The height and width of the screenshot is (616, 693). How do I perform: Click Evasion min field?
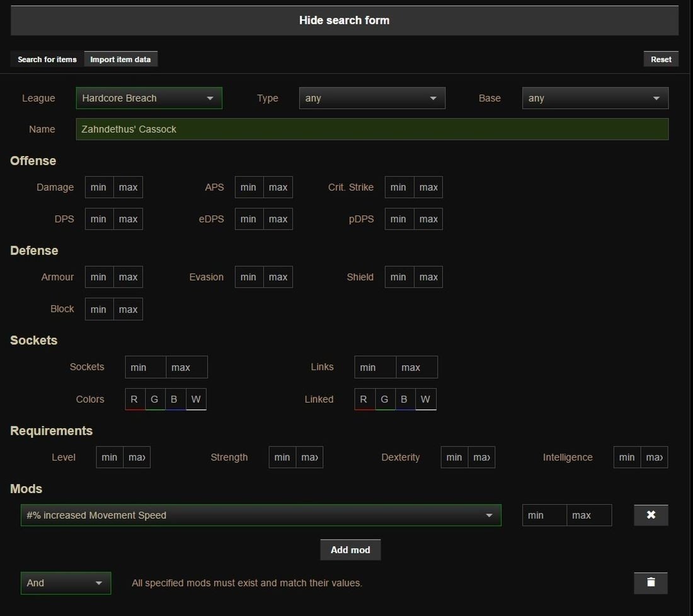[x=249, y=277]
